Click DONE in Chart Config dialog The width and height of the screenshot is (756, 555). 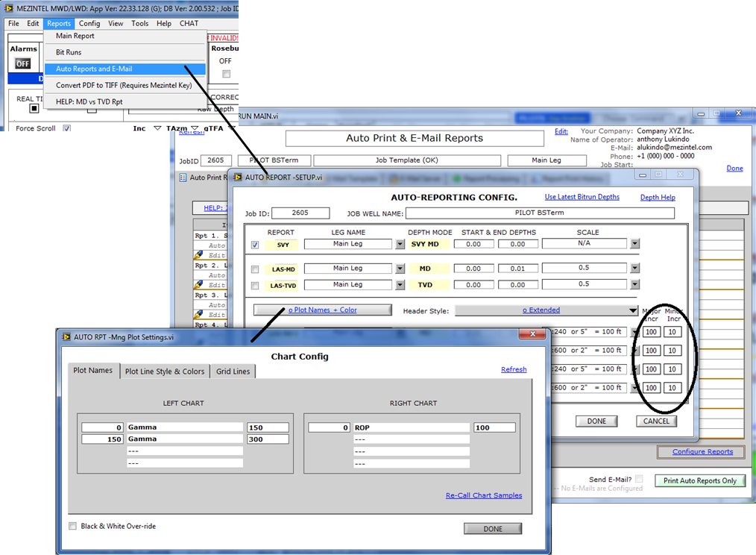[493, 529]
